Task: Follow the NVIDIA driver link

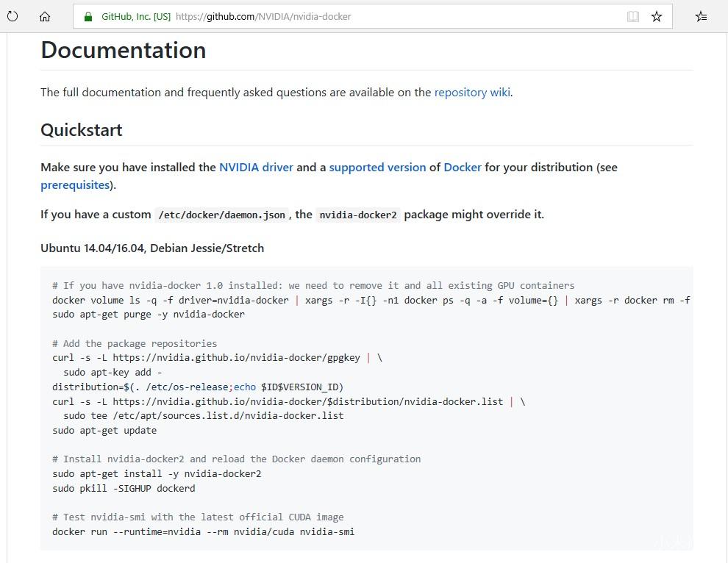Action: (x=256, y=167)
